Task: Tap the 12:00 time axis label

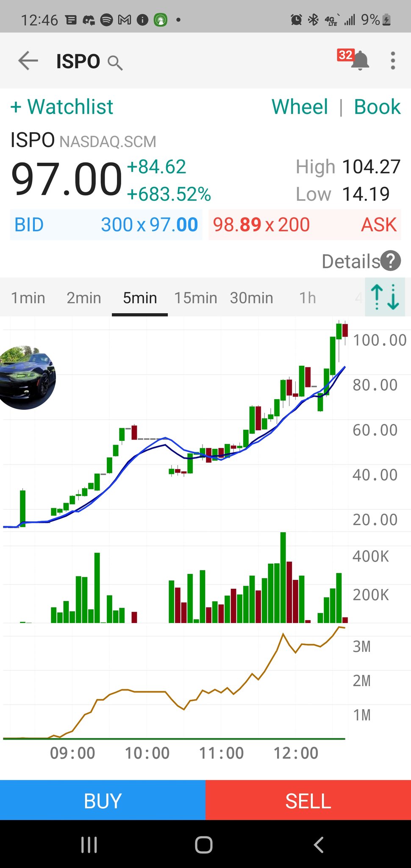Action: 296,753
